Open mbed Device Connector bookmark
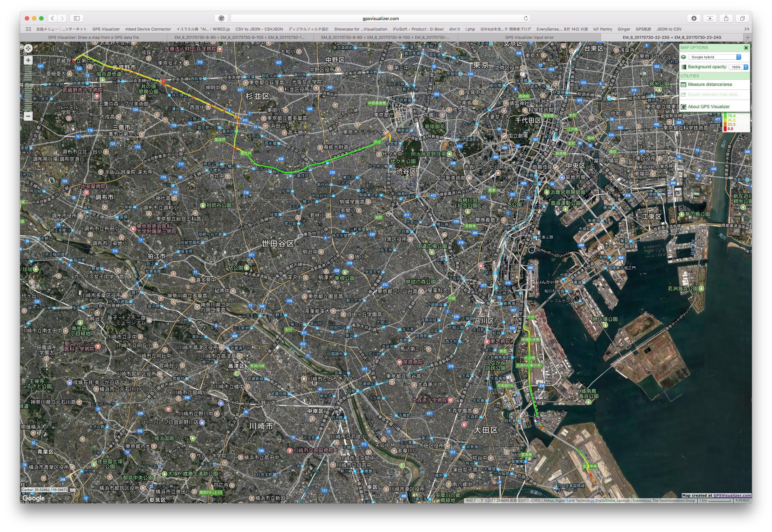This screenshot has width=772, height=532. [148, 29]
